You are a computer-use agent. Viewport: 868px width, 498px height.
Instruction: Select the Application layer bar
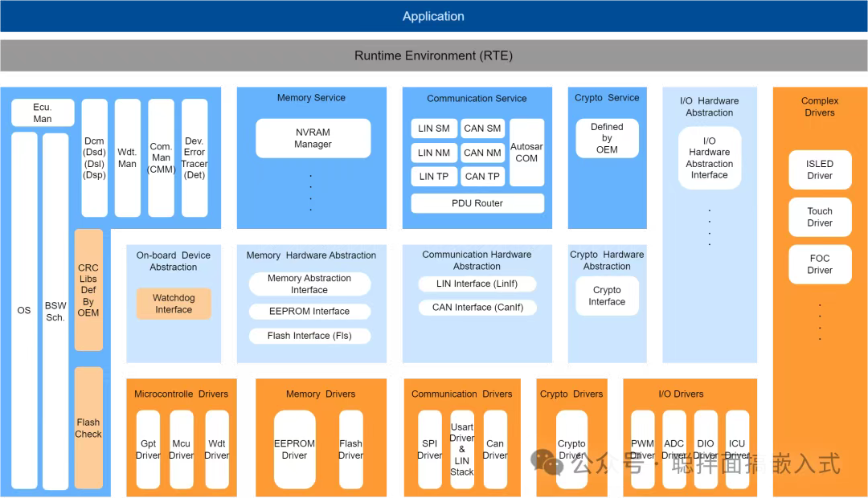pyautogui.click(x=433, y=16)
